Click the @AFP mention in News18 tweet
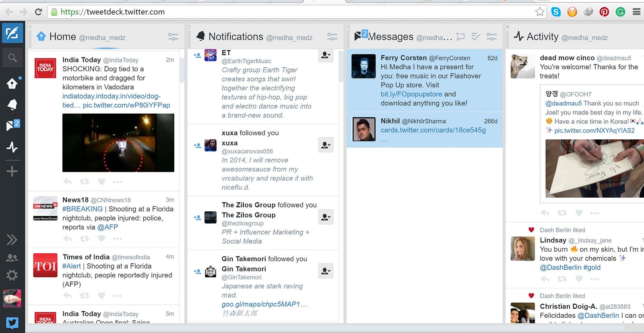Screen dimensions: 644x333 coord(108,227)
